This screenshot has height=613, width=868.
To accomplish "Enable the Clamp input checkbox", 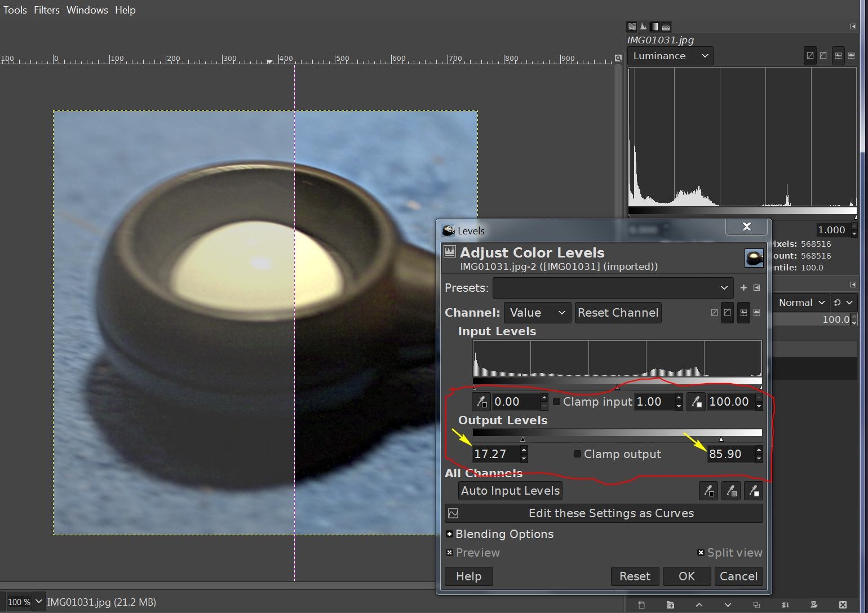I will point(556,402).
